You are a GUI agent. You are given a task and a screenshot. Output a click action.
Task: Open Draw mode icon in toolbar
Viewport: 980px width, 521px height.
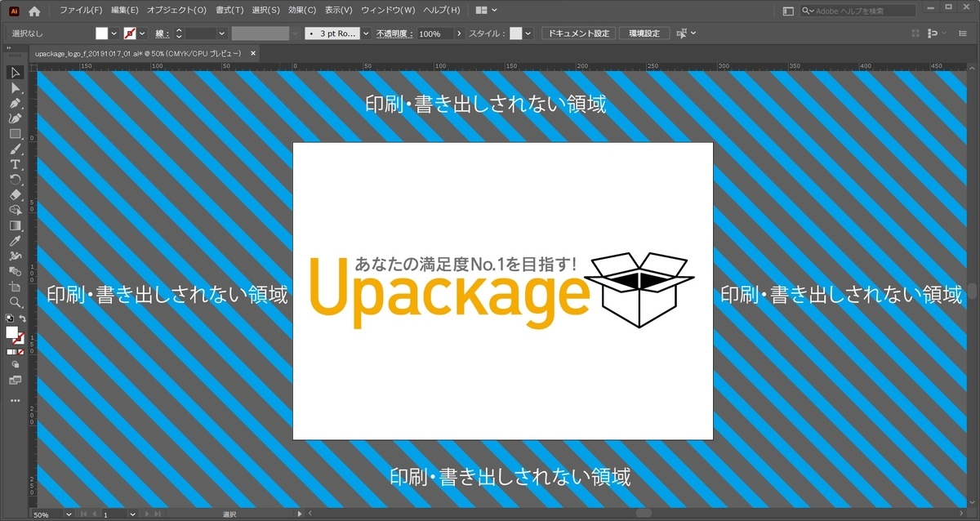coord(15,365)
